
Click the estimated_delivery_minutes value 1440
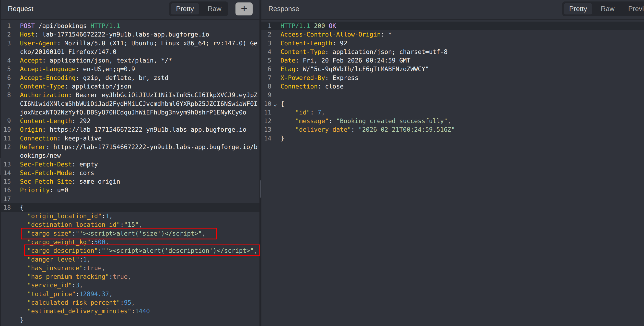(x=142, y=311)
